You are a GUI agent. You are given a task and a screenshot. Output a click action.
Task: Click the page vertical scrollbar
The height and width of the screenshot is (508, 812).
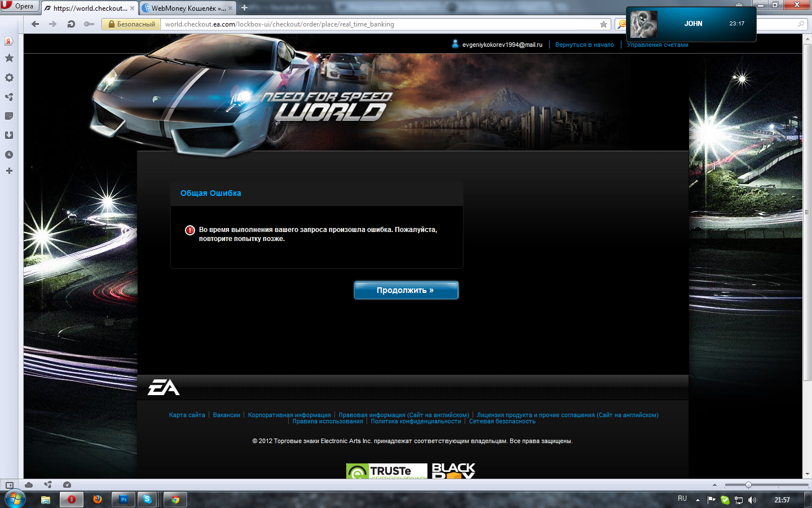click(807, 212)
